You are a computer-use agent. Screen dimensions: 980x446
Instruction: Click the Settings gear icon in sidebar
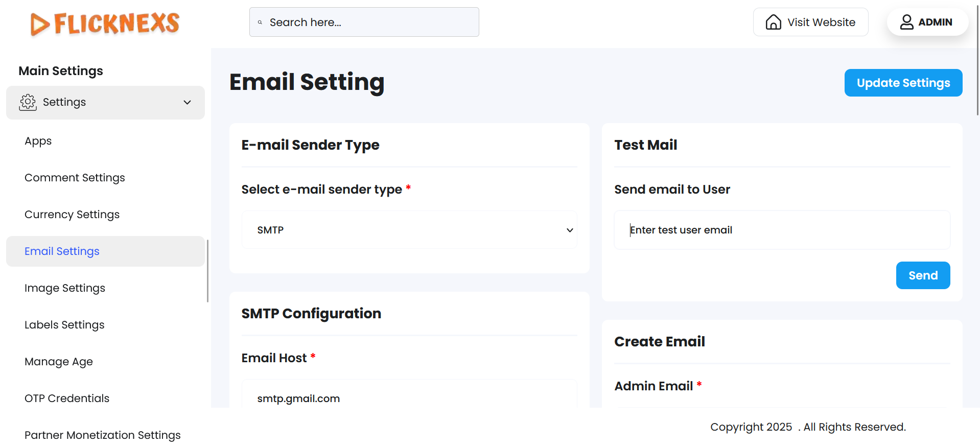click(x=28, y=102)
